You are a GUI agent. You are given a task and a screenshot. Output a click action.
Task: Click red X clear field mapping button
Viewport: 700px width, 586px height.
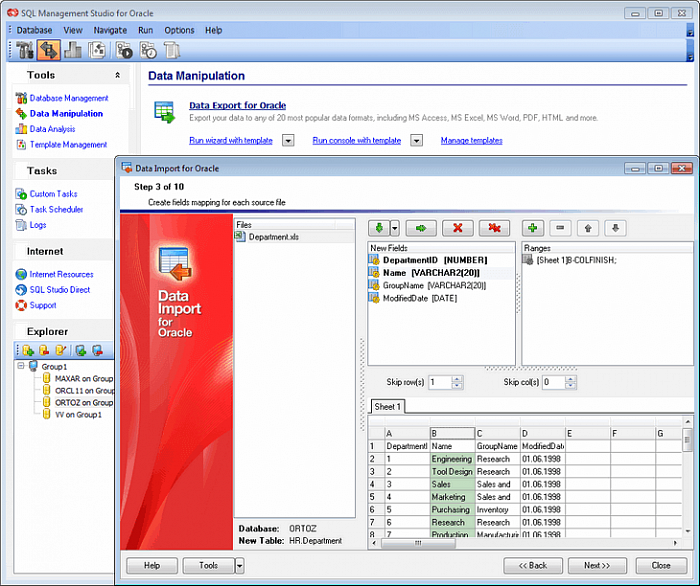457,228
